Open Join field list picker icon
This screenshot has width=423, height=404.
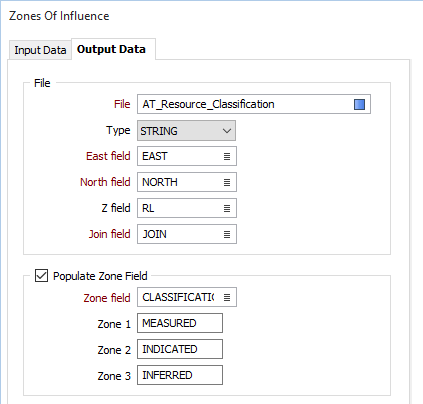(227, 234)
